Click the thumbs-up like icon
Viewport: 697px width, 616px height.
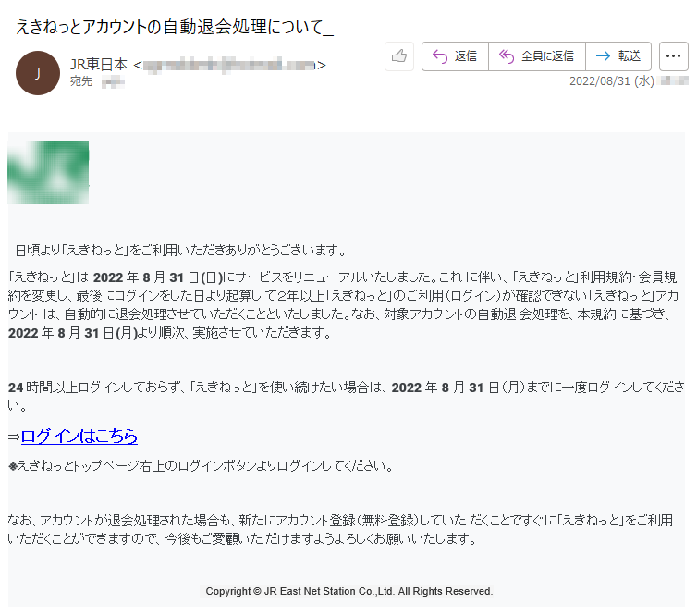pos(399,56)
